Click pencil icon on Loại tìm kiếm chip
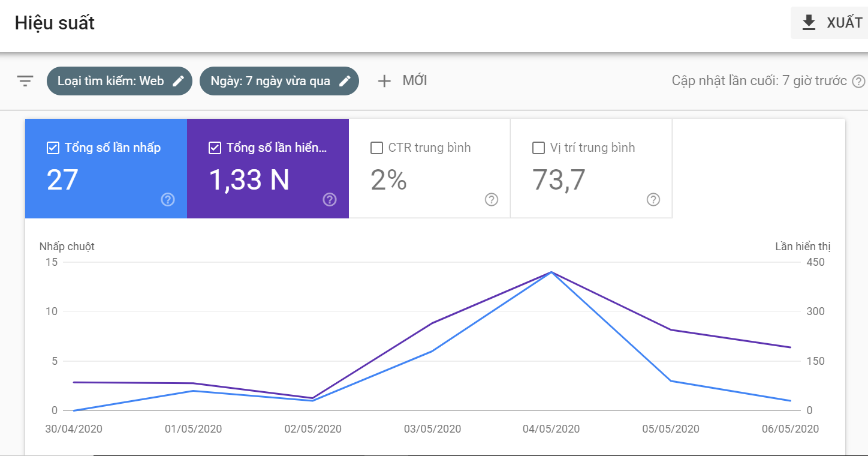This screenshot has width=868, height=456. (x=178, y=81)
